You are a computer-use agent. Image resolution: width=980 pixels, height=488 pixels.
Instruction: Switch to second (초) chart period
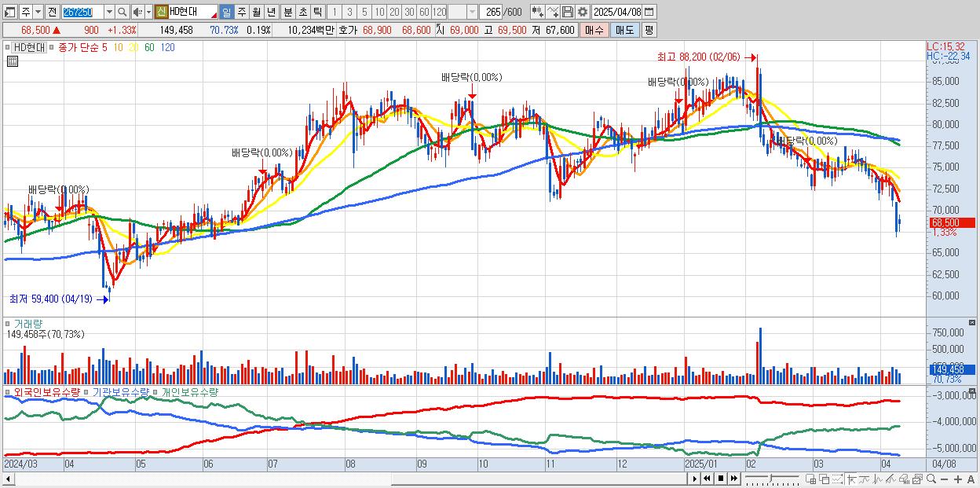click(302, 12)
